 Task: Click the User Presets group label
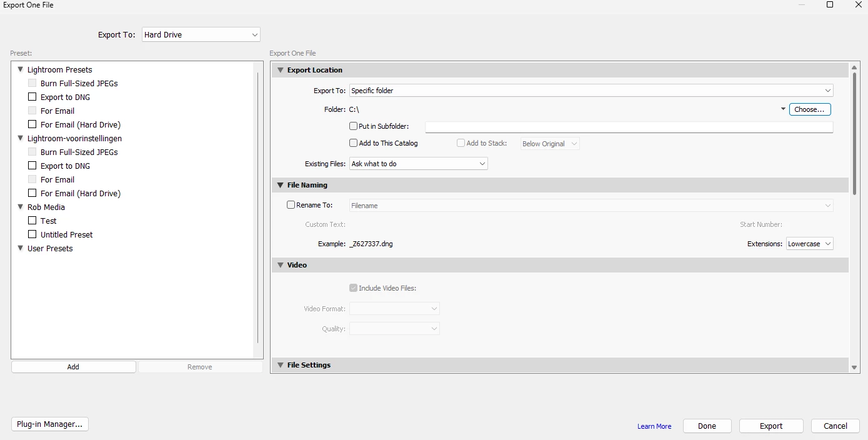pos(50,248)
